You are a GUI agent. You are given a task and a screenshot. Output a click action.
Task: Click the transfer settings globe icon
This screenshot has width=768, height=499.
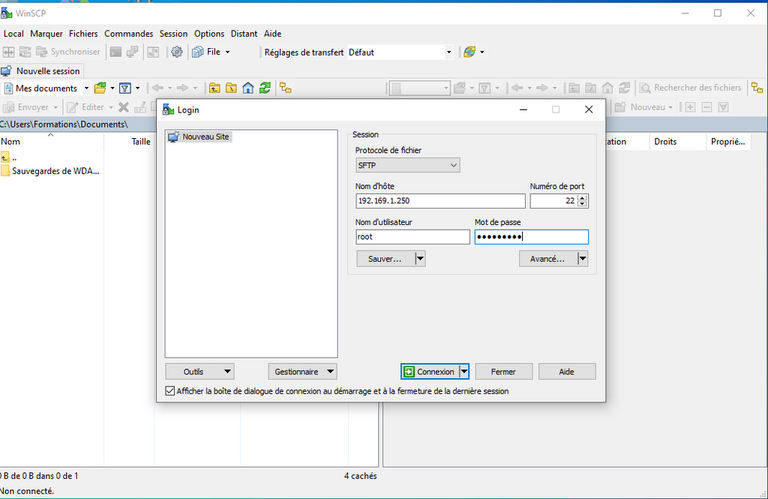tap(469, 52)
